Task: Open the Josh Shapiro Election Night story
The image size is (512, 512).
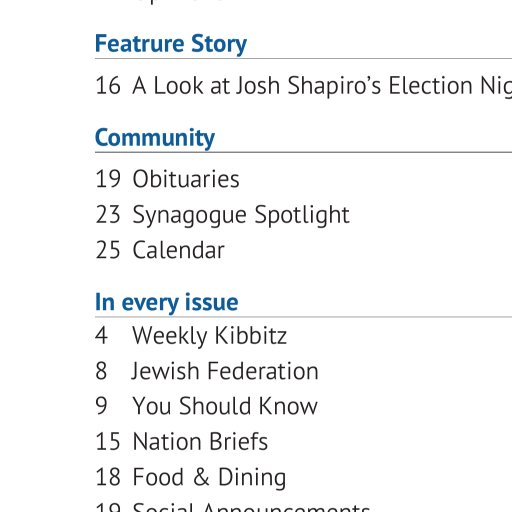Action: [x=322, y=86]
